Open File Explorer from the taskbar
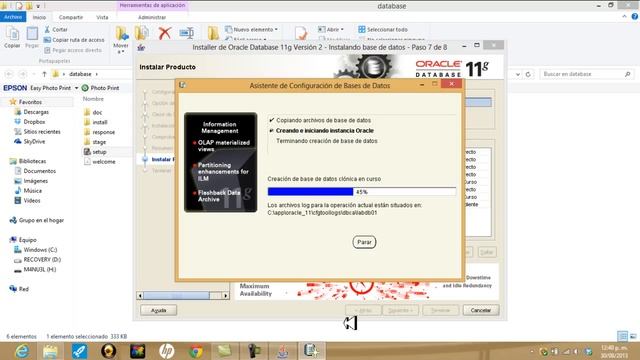This screenshot has height=360, width=640. (x=50, y=351)
